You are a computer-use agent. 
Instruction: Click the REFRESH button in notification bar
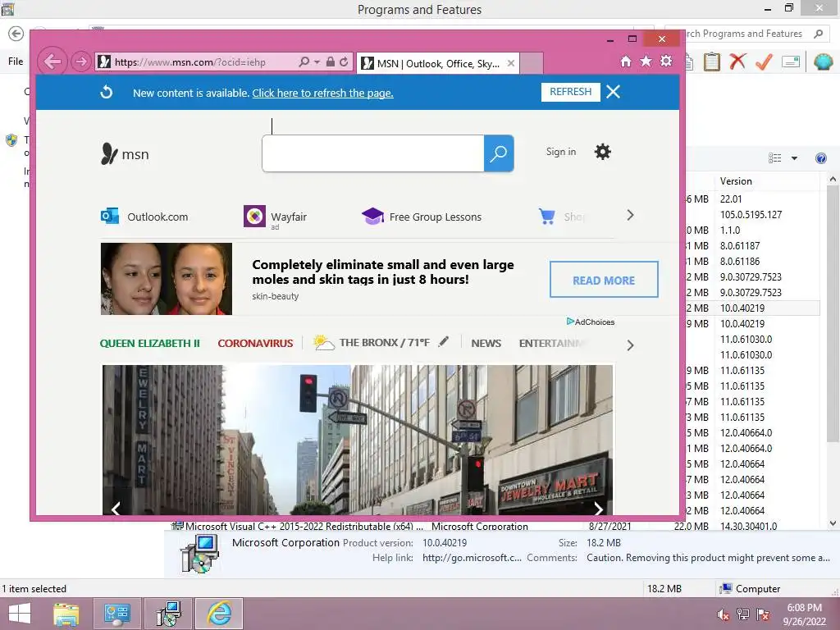[x=571, y=92]
